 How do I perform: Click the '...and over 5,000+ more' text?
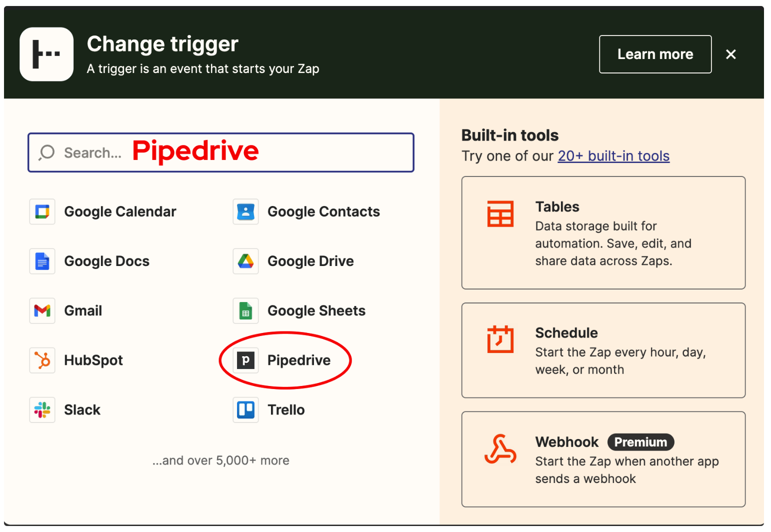click(221, 460)
